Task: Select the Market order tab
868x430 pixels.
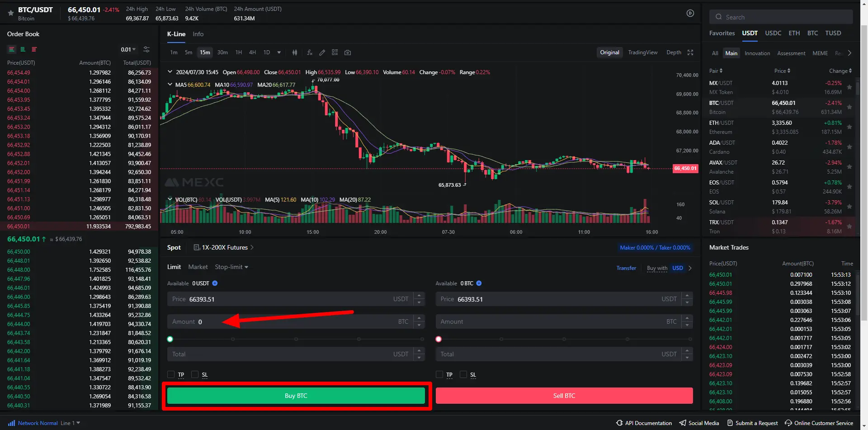Action: (198, 267)
